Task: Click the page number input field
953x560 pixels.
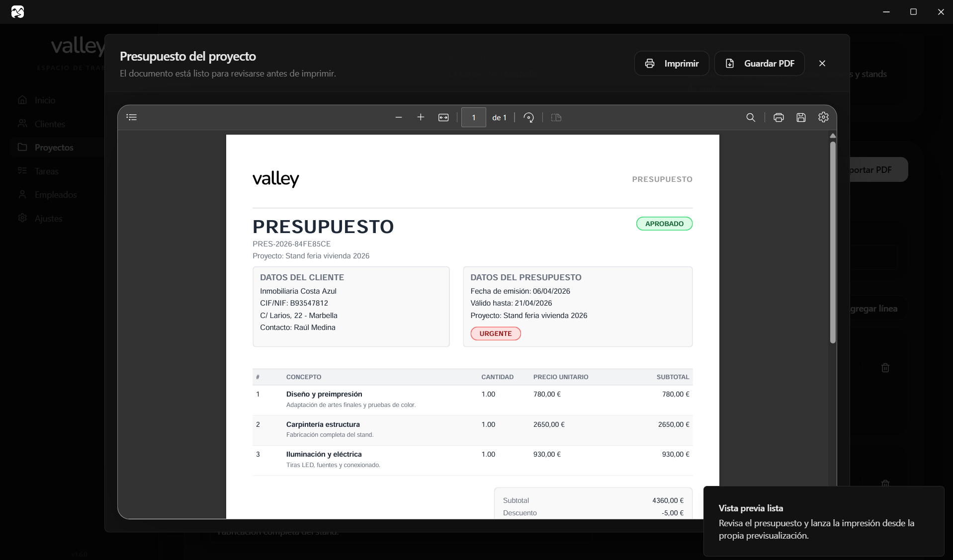Action: click(x=473, y=117)
